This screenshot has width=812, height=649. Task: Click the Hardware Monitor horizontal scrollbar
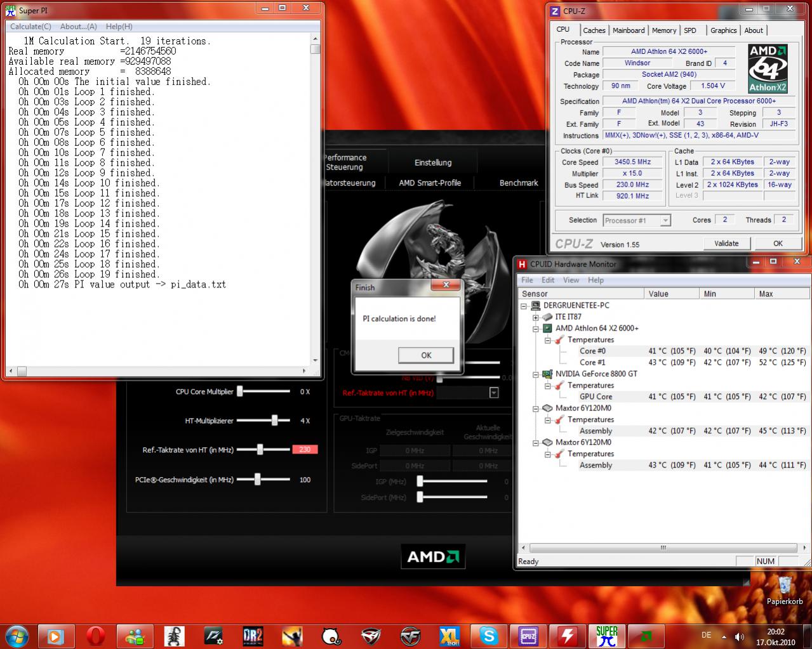click(x=663, y=547)
